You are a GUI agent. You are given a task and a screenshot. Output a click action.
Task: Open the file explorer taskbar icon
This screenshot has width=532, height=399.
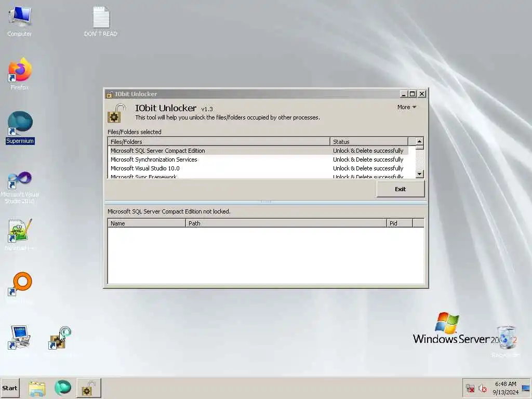(x=37, y=388)
